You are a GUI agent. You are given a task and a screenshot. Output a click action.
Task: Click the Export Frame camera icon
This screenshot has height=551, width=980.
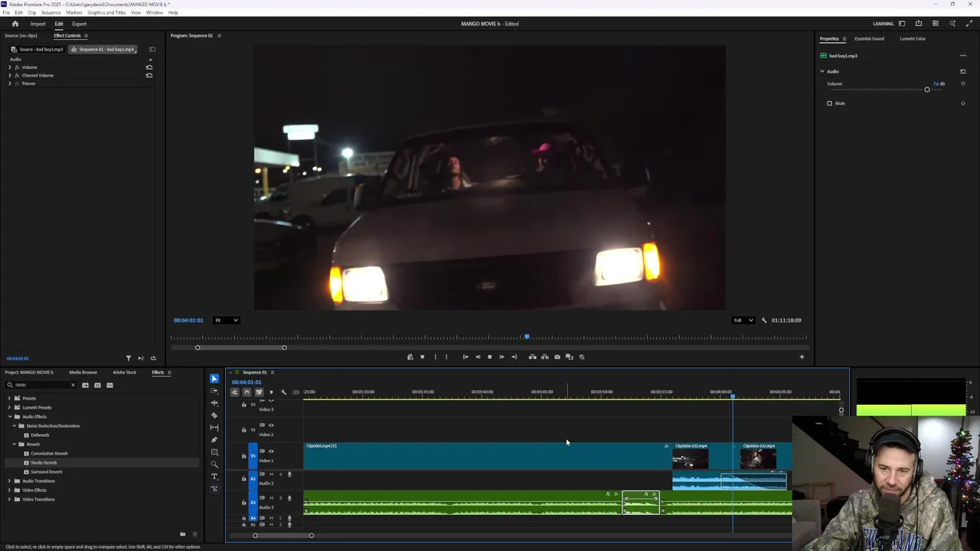click(x=557, y=357)
